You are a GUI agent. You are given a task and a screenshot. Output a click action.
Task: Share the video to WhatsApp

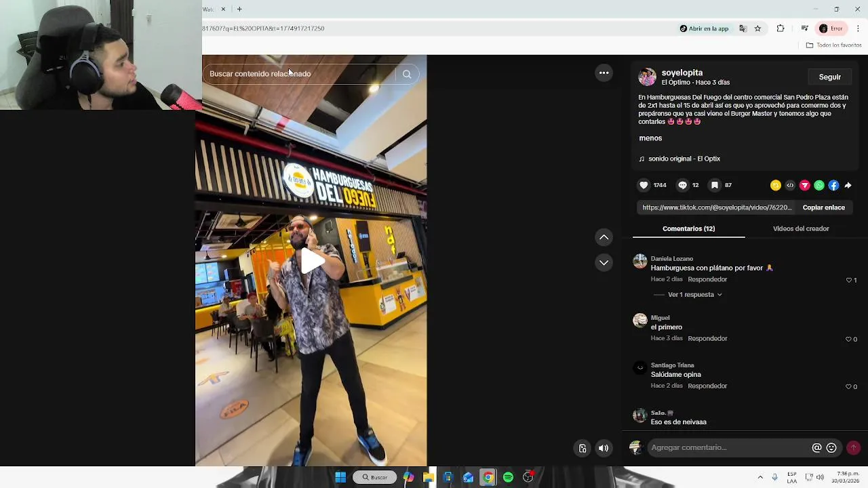[x=819, y=185]
